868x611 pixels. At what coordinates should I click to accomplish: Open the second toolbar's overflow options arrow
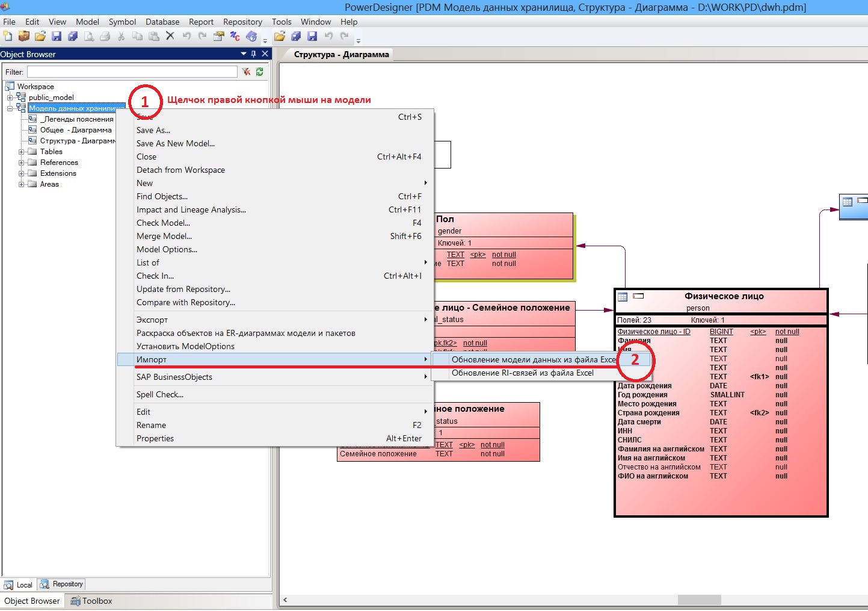[359, 41]
